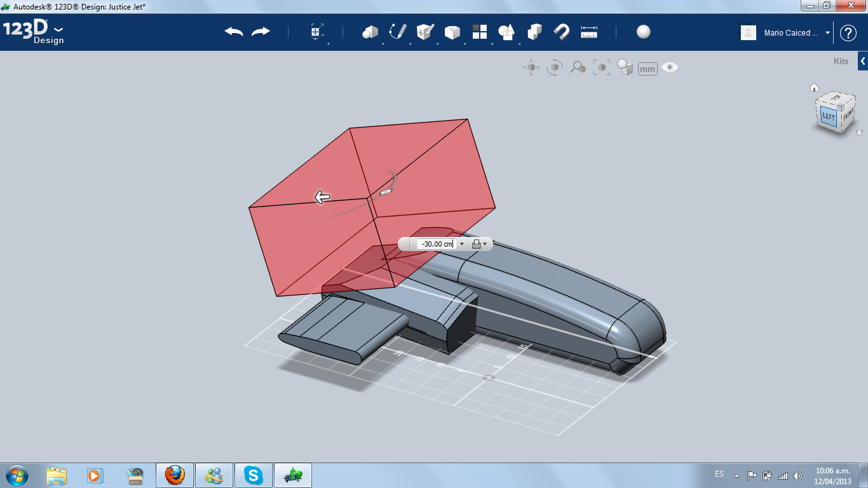Open the distance value dropdown arrow

(462, 244)
